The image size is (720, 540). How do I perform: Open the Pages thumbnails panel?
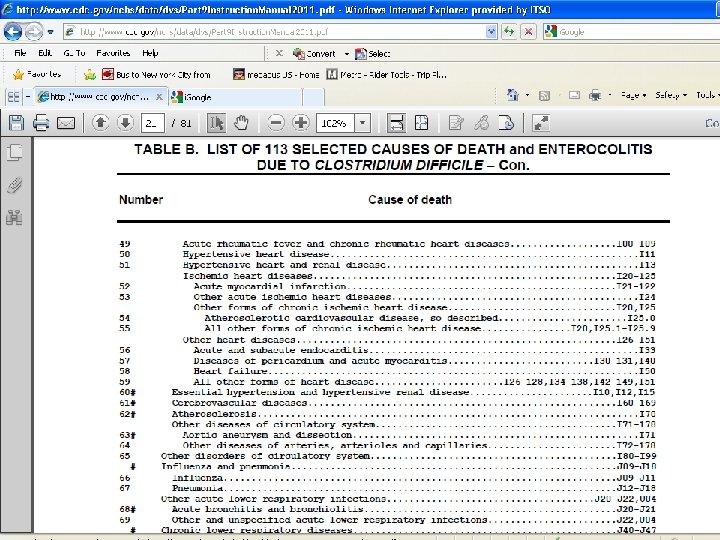(x=15, y=152)
